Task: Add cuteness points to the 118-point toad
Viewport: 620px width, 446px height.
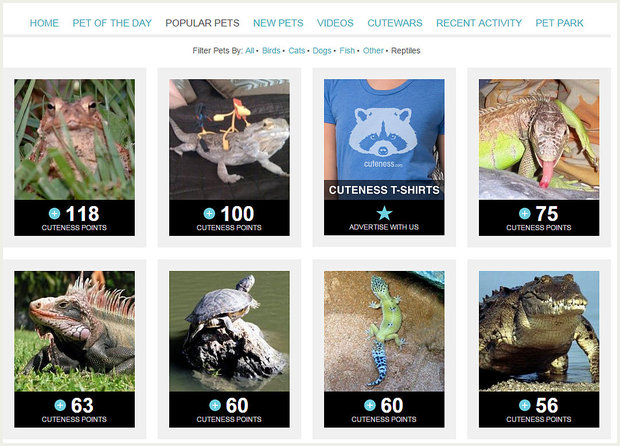Action: 54,214
